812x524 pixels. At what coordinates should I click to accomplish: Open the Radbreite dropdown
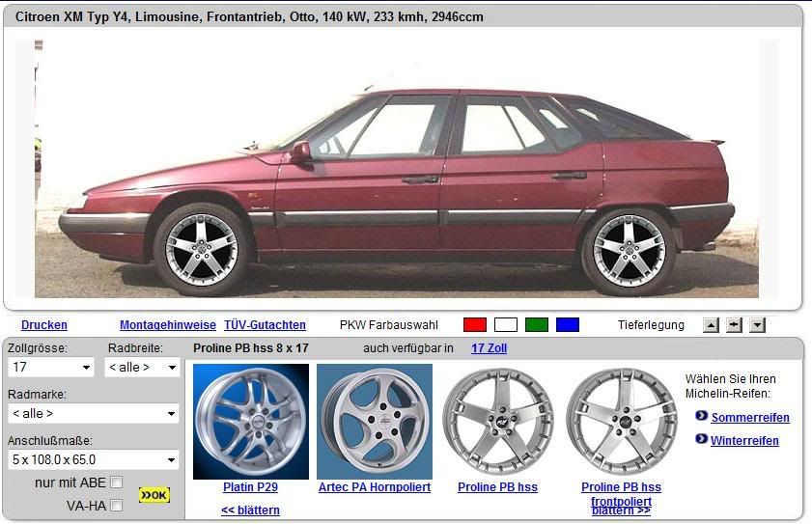pyautogui.click(x=142, y=367)
